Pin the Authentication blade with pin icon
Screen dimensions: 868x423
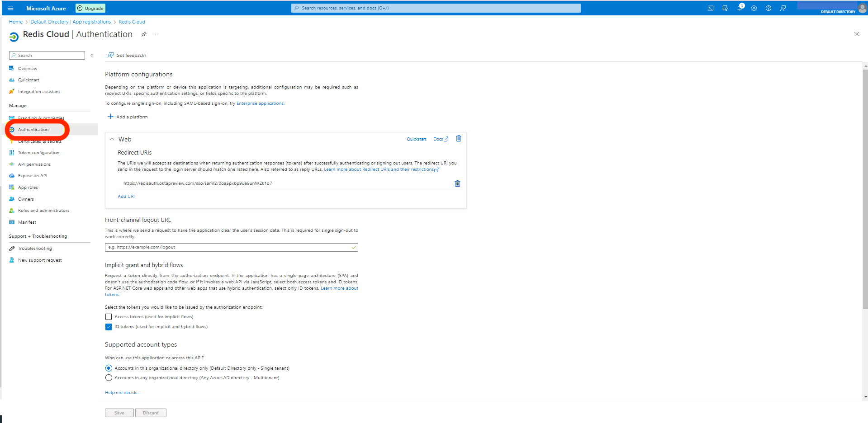click(144, 34)
